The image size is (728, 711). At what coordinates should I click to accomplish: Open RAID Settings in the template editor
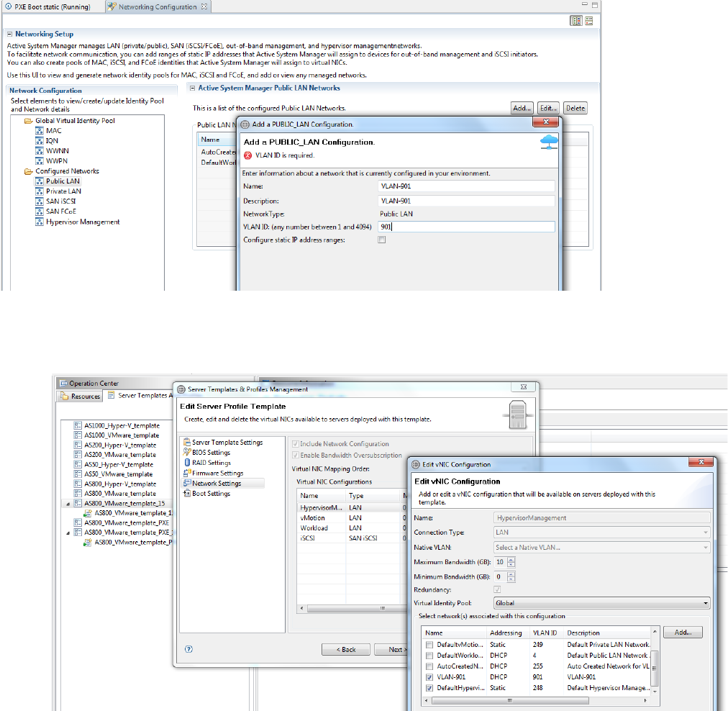coord(211,463)
